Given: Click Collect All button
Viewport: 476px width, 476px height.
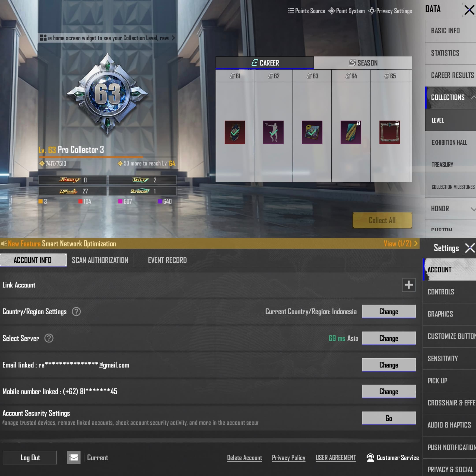Looking at the screenshot, I should tap(382, 220).
